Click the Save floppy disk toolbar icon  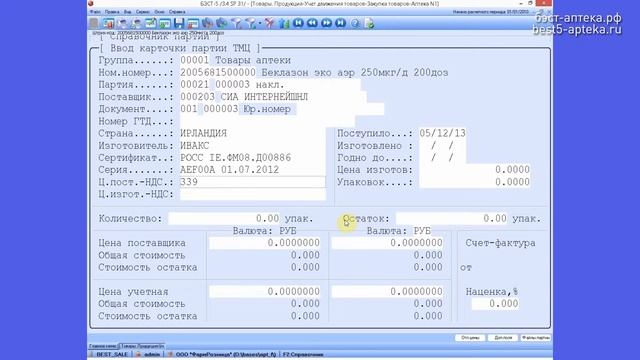pyautogui.click(x=179, y=23)
